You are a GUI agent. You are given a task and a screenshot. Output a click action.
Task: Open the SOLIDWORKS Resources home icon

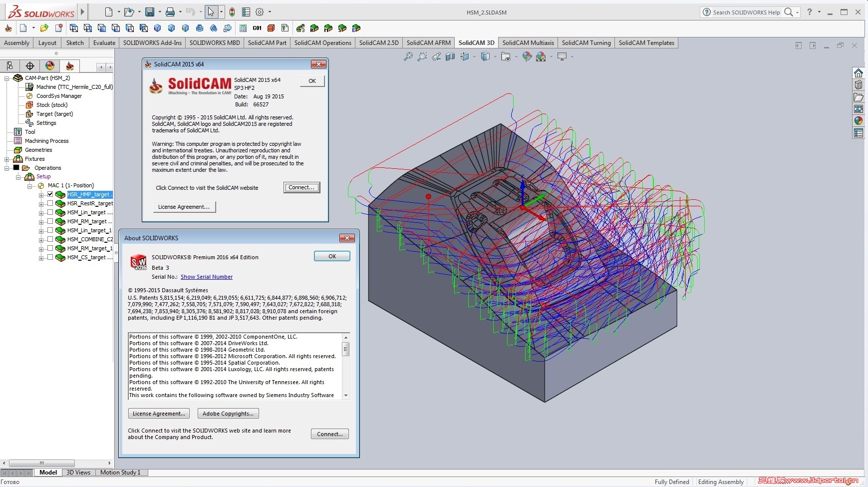coord(859,73)
